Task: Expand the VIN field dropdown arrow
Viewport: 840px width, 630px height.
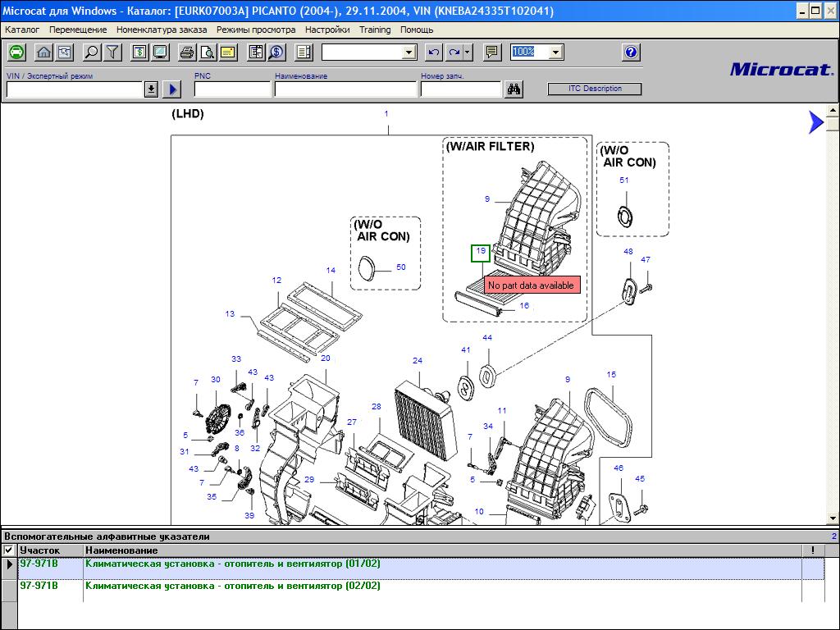Action: click(x=151, y=89)
